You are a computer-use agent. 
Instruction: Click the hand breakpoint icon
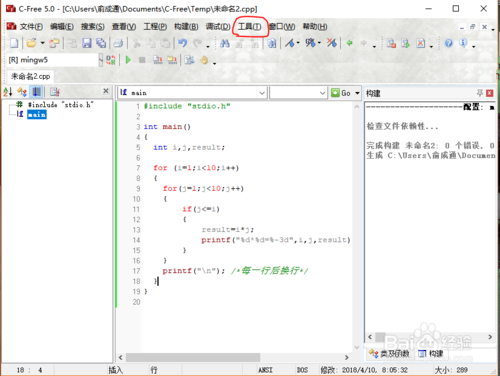pos(204,60)
